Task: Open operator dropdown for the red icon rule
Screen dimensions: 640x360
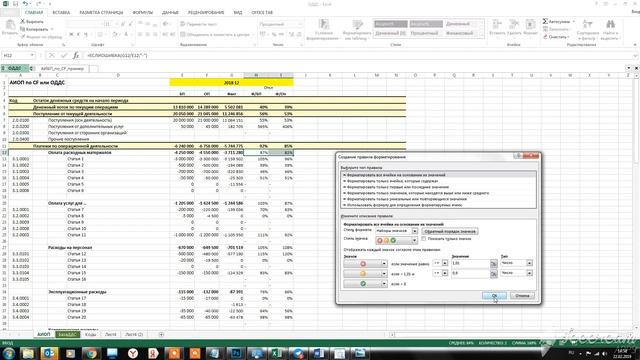Action: coord(444,263)
